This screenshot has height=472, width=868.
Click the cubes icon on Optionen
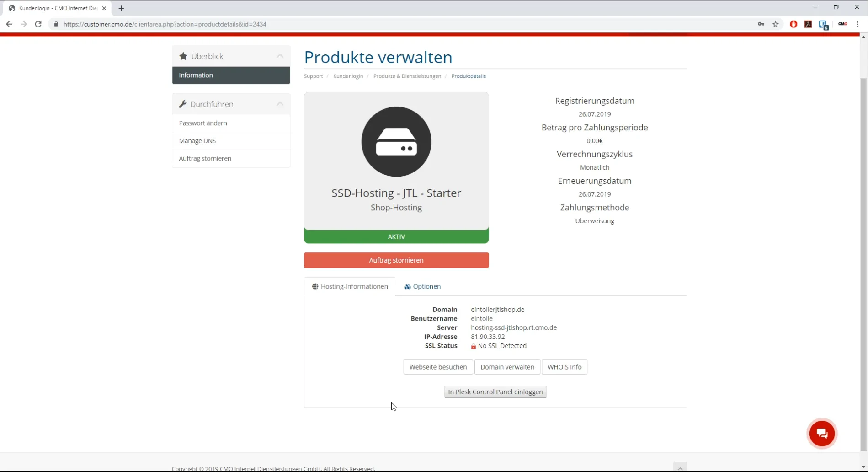click(x=407, y=286)
